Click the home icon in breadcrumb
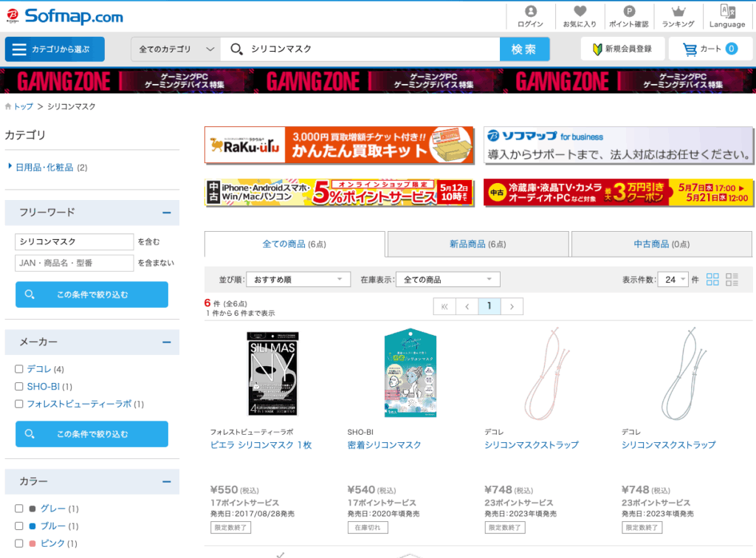Viewport: 756px width, 558px height. [x=8, y=106]
